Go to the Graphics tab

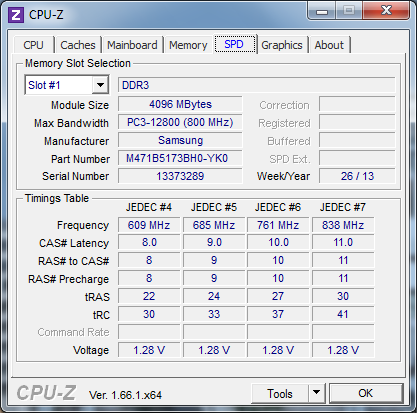click(x=282, y=45)
